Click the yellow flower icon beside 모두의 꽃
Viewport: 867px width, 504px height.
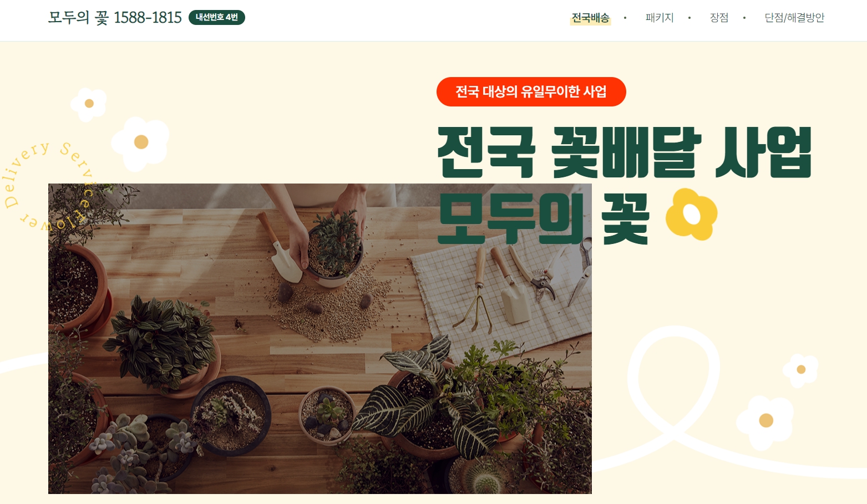tap(691, 214)
